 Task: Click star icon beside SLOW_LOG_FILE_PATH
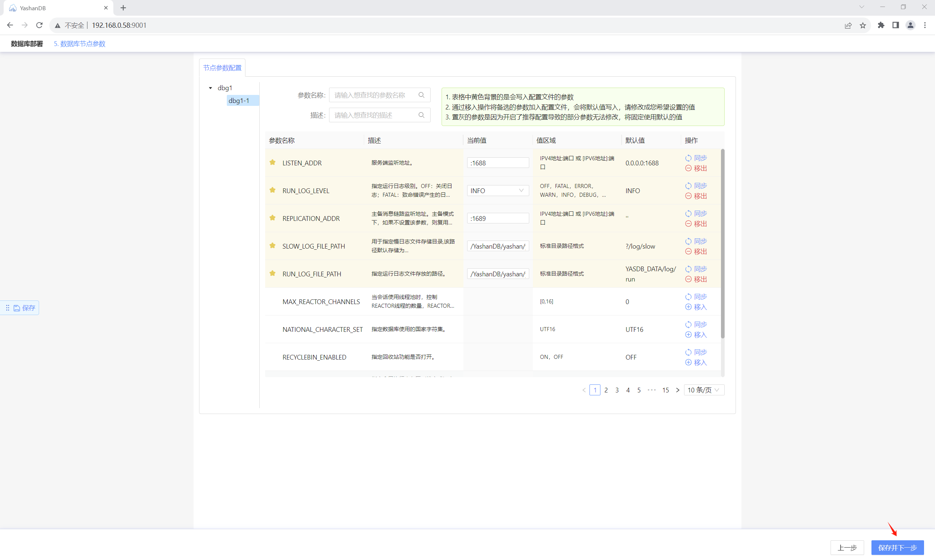coord(272,246)
